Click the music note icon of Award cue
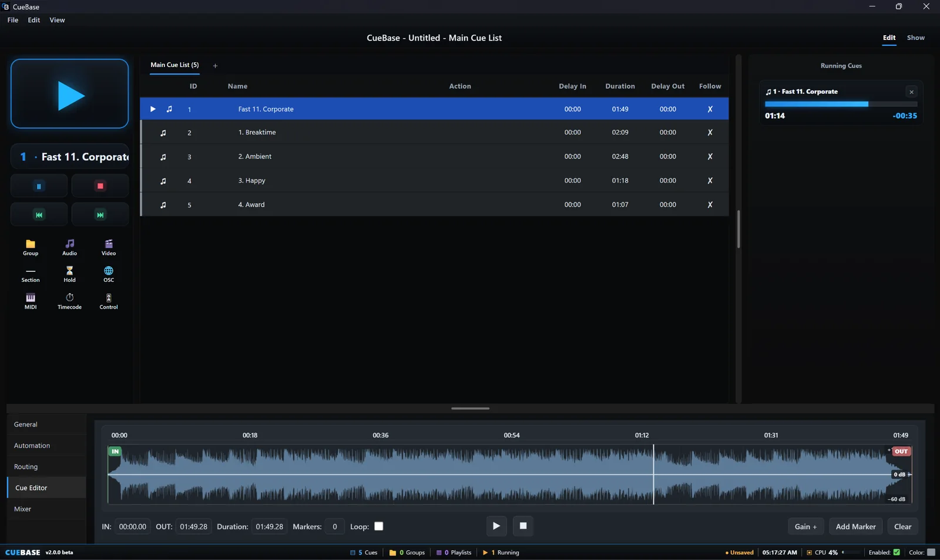The image size is (940, 560). click(x=163, y=205)
